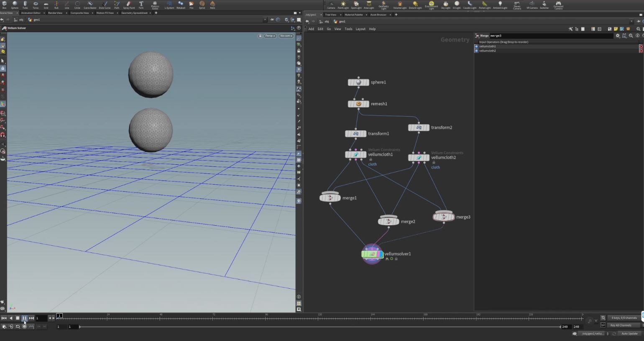Viewport: 644px width, 341px height.
Task: Choose the Spray Paint shelf tool
Action: [128, 4]
